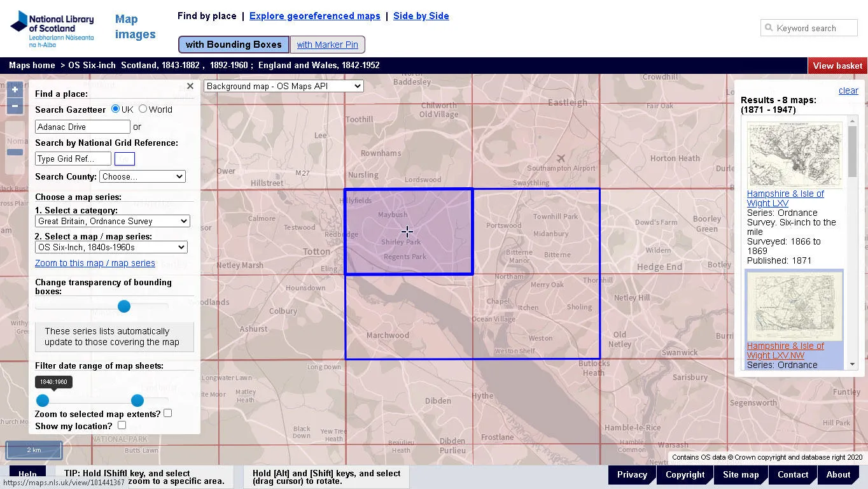Open the Background map dropdown
868x489 pixels.
(x=283, y=86)
